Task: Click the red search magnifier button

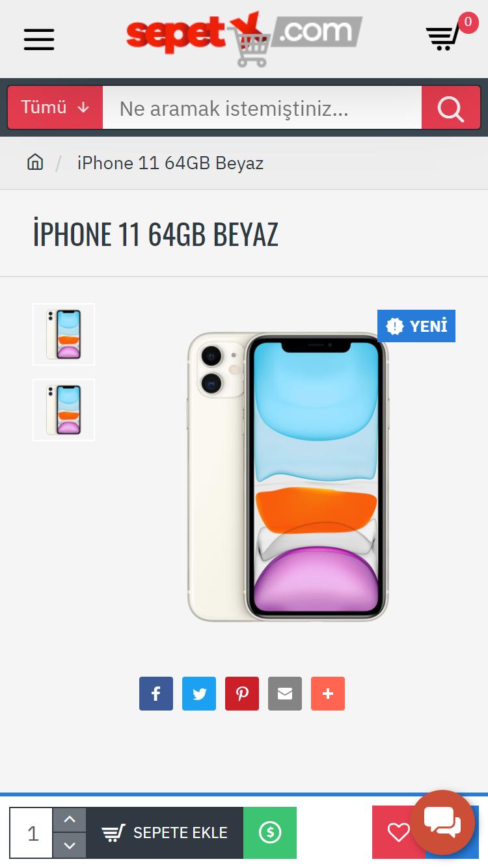Action: (451, 108)
